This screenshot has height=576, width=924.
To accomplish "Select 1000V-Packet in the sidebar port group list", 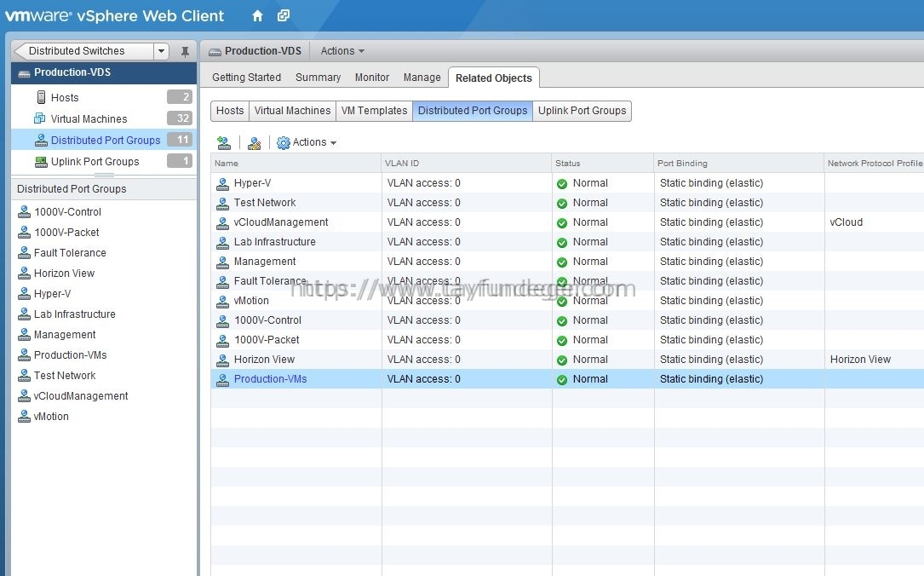I will [x=66, y=233].
